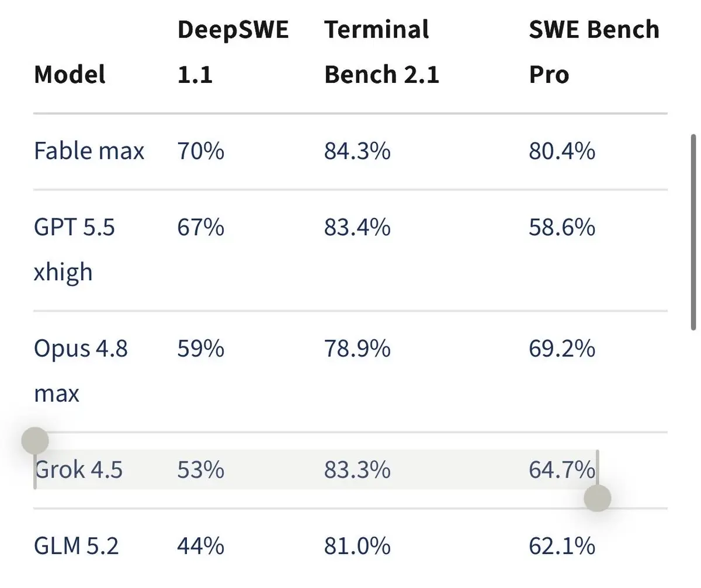Click Grok 4.5 83.3% score
Image resolution: width=701 pixels, height=588 pixels.
coord(358,469)
